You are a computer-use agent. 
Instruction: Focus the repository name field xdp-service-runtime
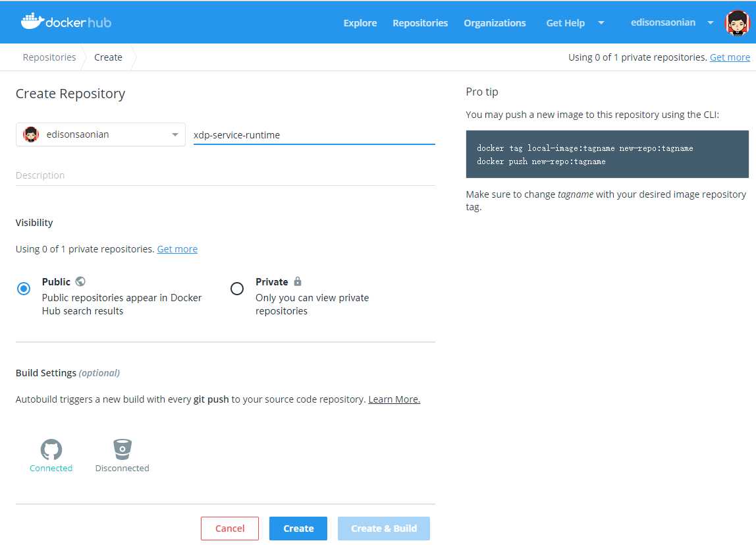point(314,135)
